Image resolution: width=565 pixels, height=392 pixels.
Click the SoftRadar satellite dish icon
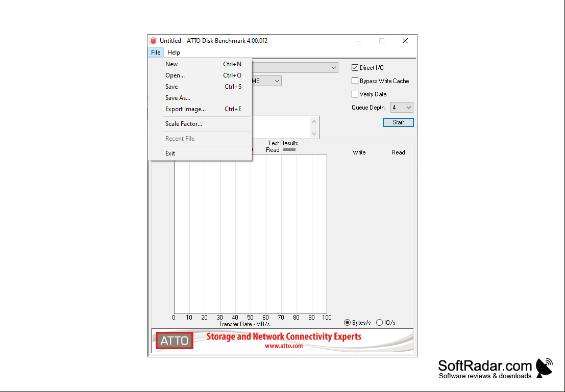[x=545, y=368]
